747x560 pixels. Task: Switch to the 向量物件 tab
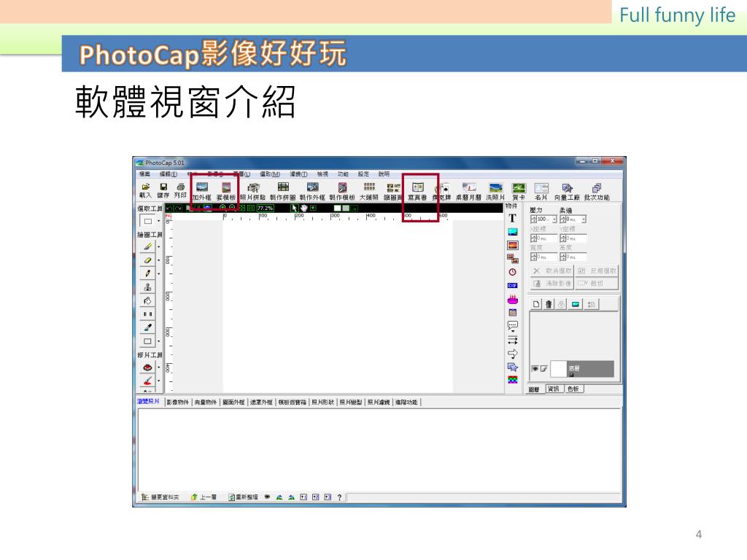206,402
